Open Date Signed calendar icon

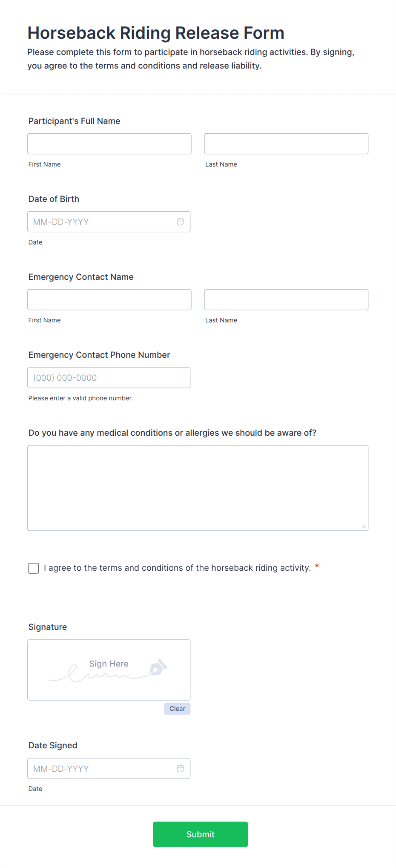[x=181, y=768]
